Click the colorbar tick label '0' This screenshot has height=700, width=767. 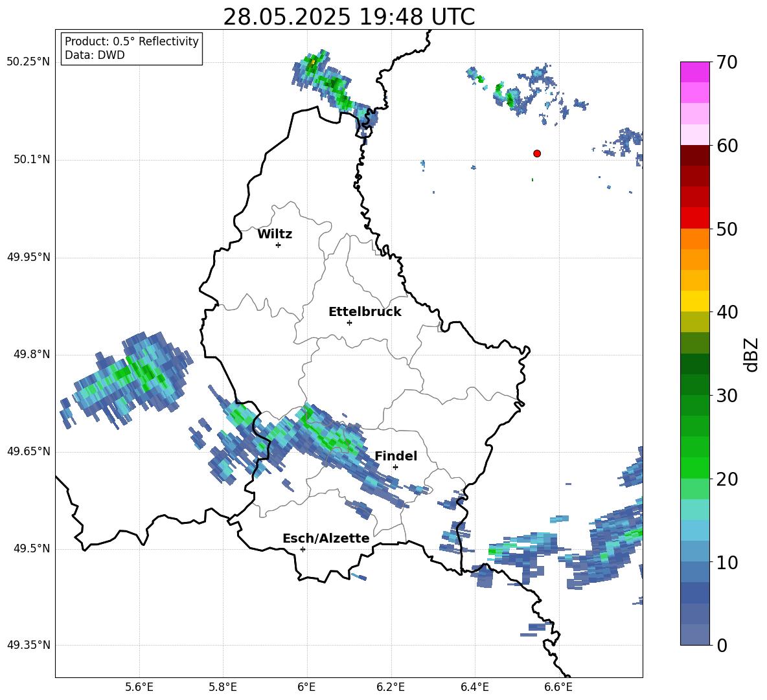[722, 646]
